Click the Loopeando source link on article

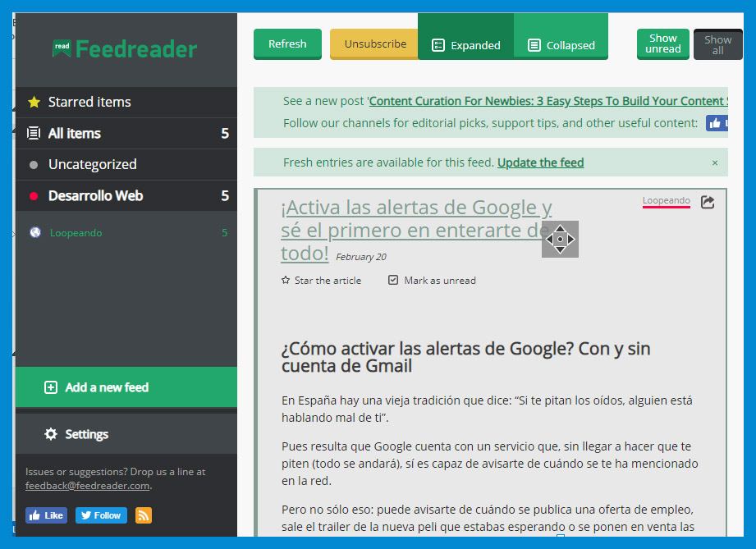pyautogui.click(x=667, y=200)
